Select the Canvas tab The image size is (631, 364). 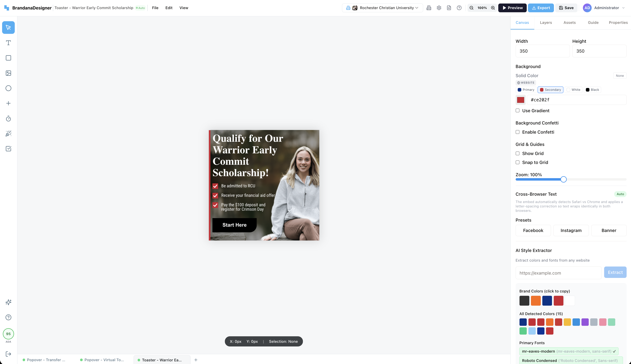522,23
